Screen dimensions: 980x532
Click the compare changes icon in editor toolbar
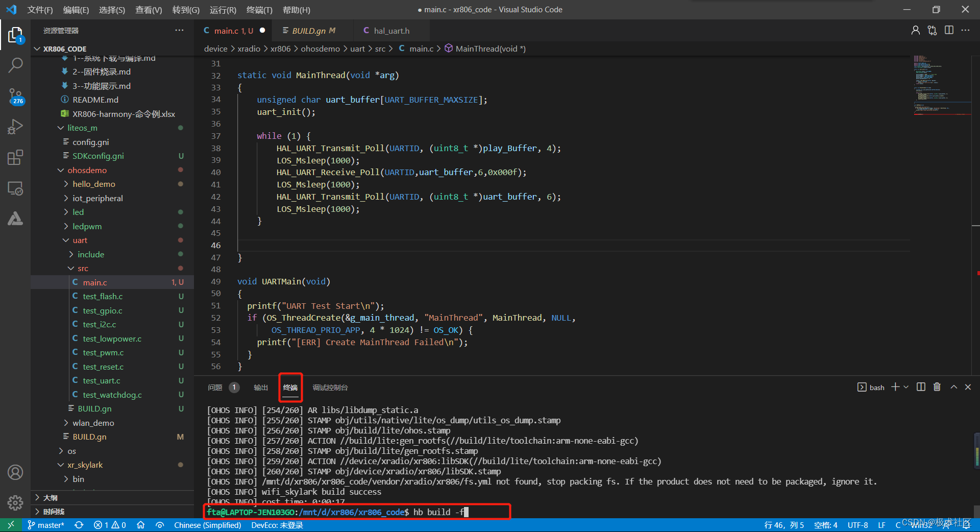coord(933,31)
